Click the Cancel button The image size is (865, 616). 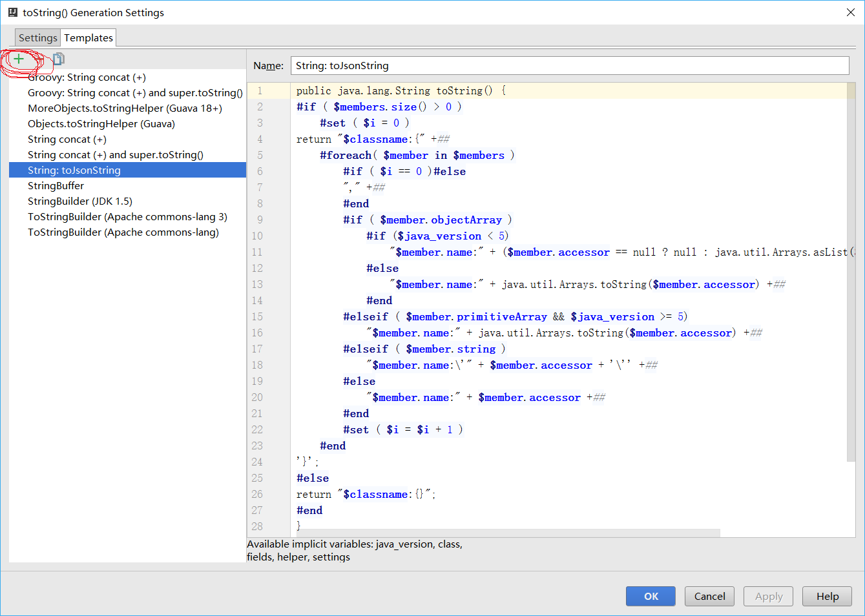tap(709, 596)
